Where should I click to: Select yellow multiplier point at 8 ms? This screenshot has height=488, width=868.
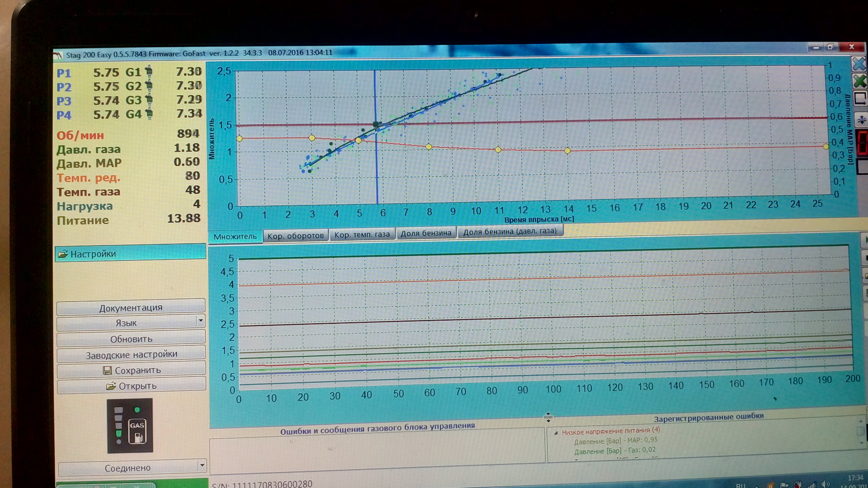[429, 147]
